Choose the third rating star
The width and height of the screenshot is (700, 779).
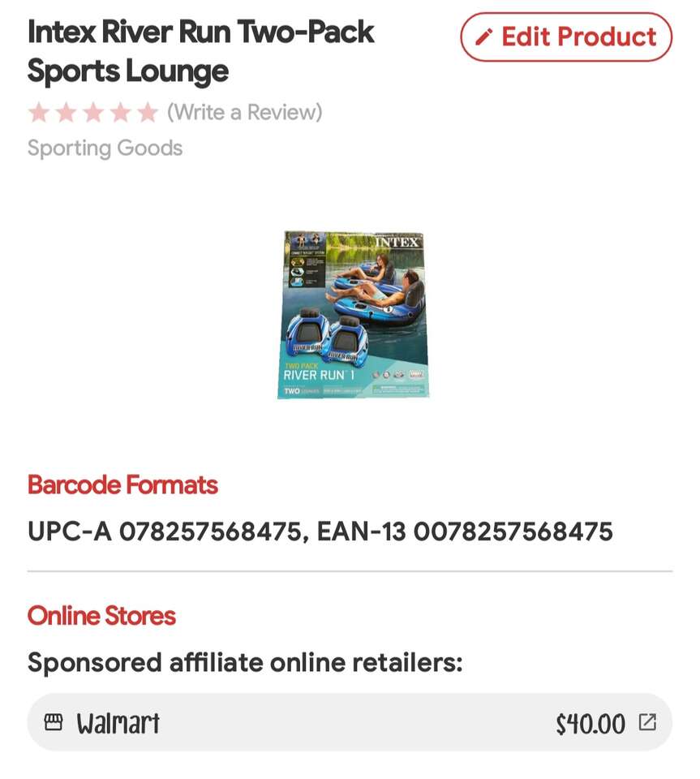point(93,112)
